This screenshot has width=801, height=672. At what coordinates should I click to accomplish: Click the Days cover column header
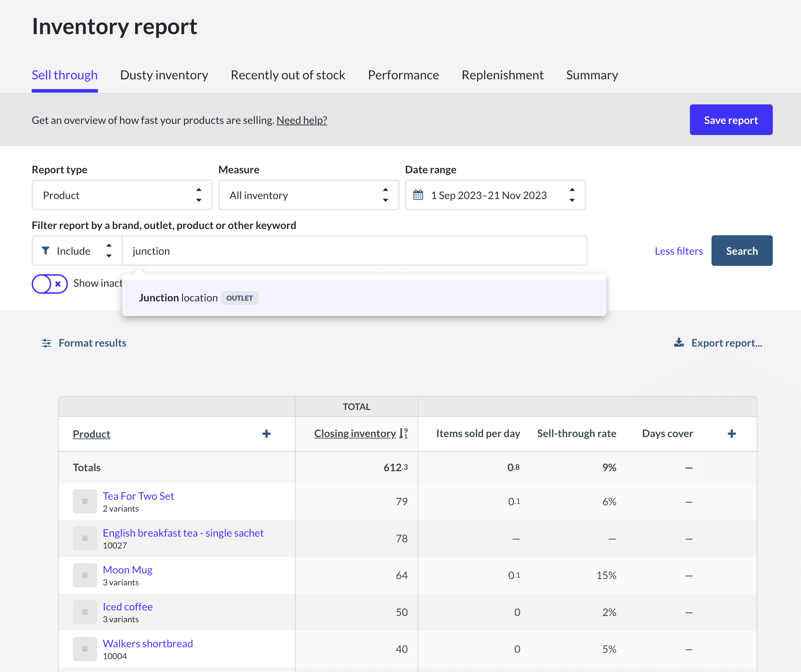tap(668, 433)
